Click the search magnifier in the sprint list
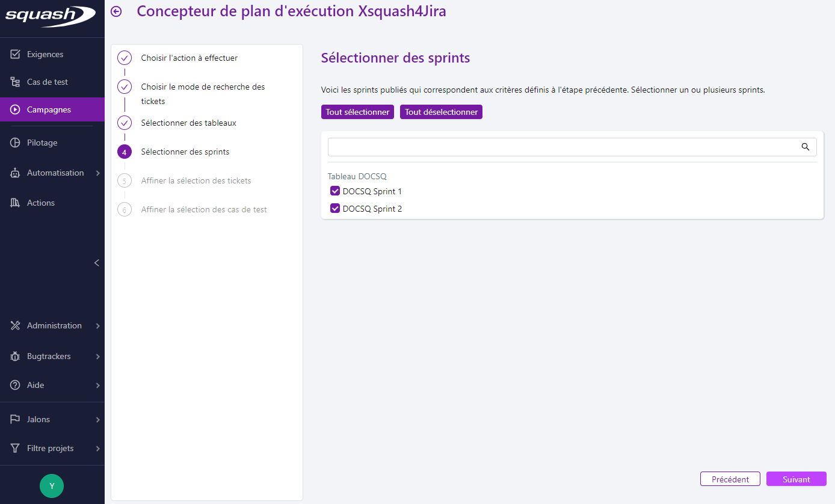835x504 pixels. [806, 147]
